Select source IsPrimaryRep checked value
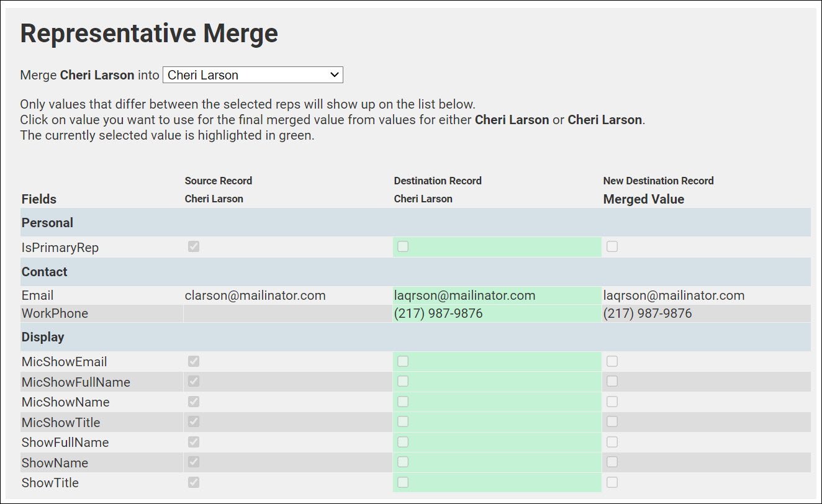Screen dimensions: 822x504 tap(194, 247)
